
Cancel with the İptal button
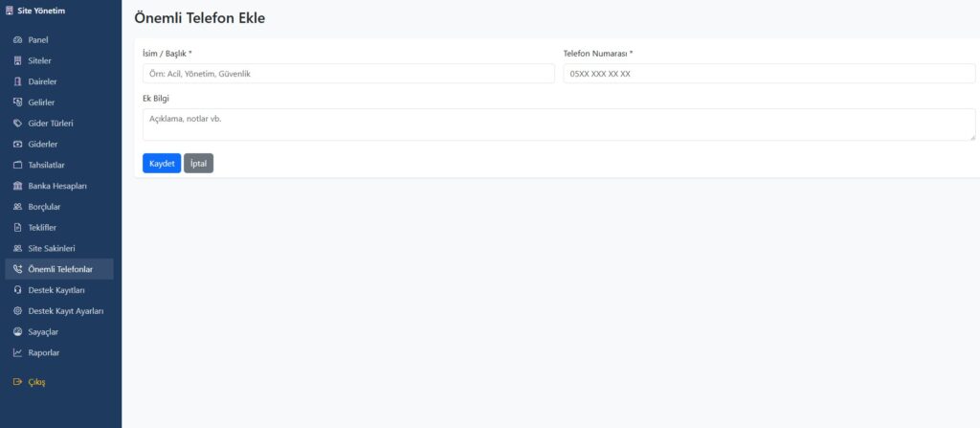(198, 164)
